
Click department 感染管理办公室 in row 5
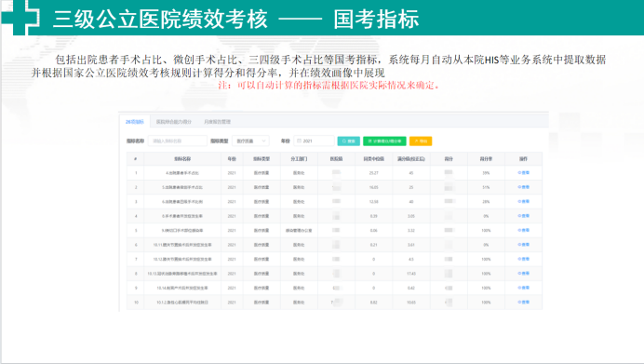click(x=299, y=231)
